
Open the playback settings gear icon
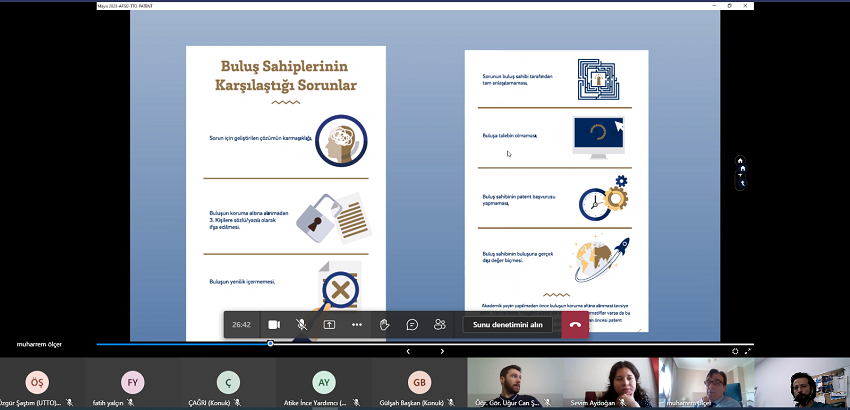[735, 352]
